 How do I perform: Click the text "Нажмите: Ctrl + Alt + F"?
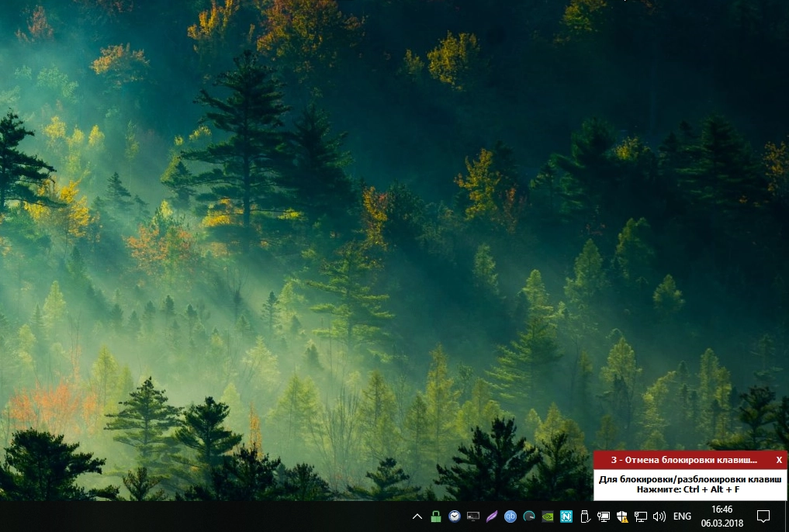[x=688, y=489]
